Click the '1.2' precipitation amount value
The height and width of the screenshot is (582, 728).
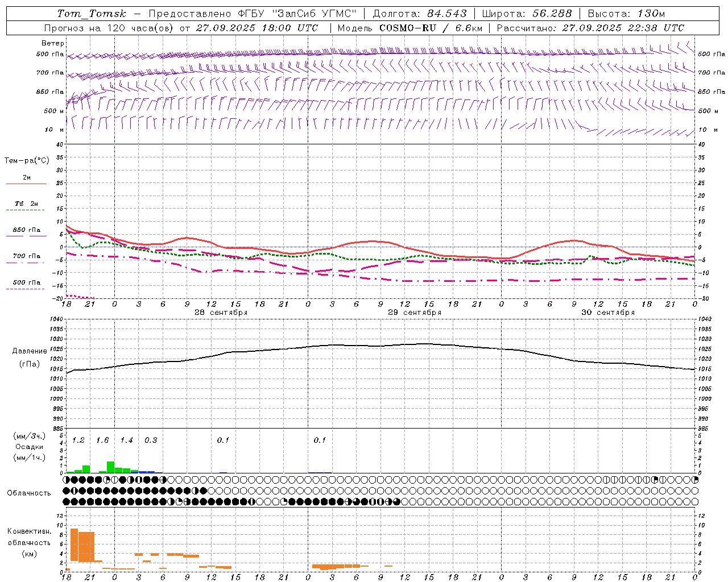coord(78,440)
